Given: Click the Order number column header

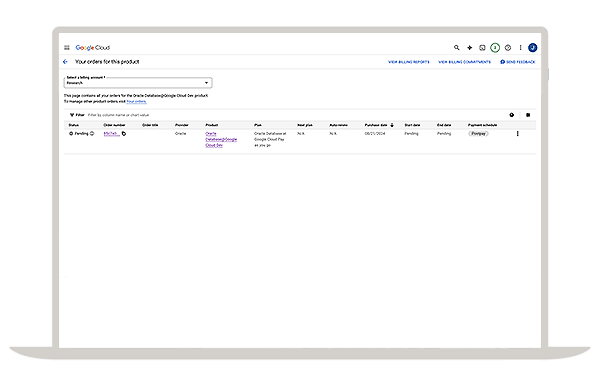Looking at the screenshot, I should point(114,125).
